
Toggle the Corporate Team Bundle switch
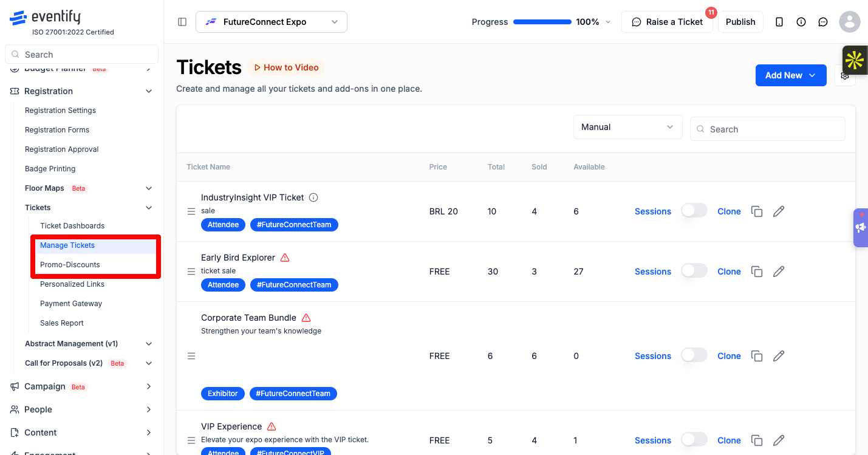pos(694,355)
